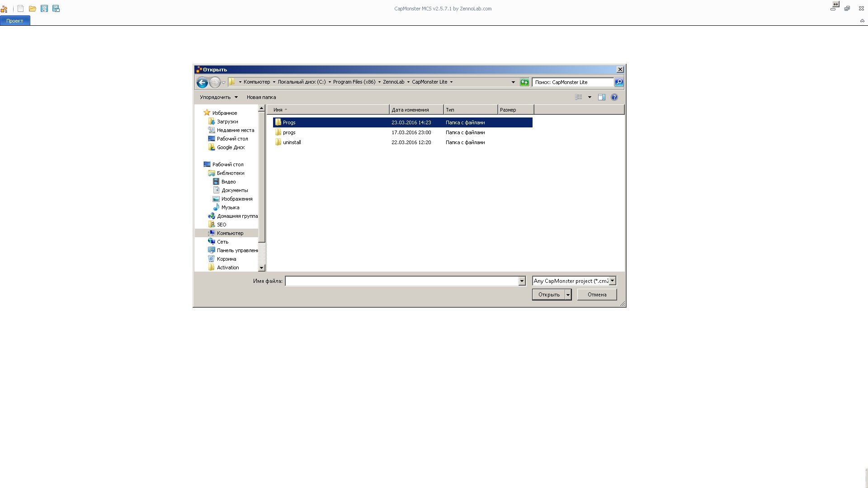Click ZennoLab breadcrumb segment
This screenshot has width=868, height=488.
393,82
